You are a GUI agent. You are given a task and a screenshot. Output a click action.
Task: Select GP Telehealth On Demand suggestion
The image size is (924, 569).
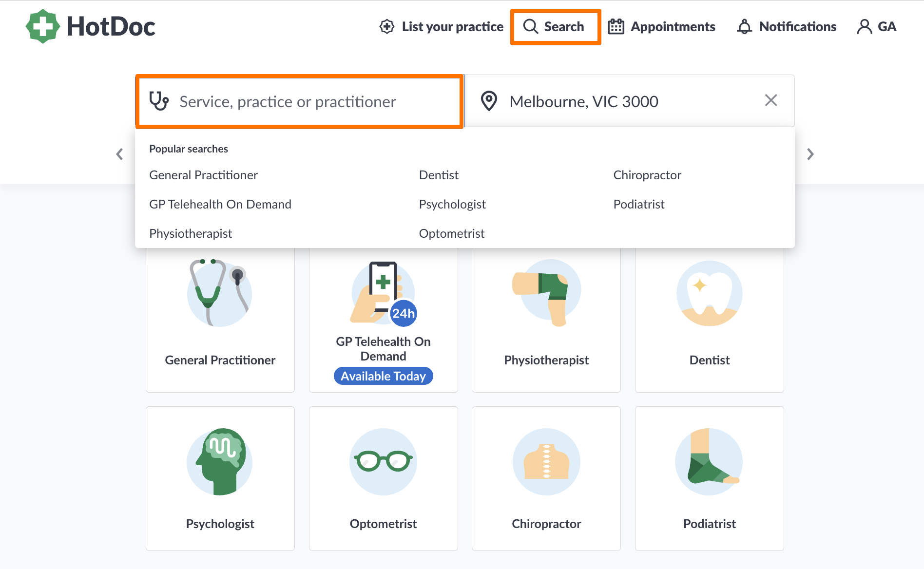coord(220,204)
